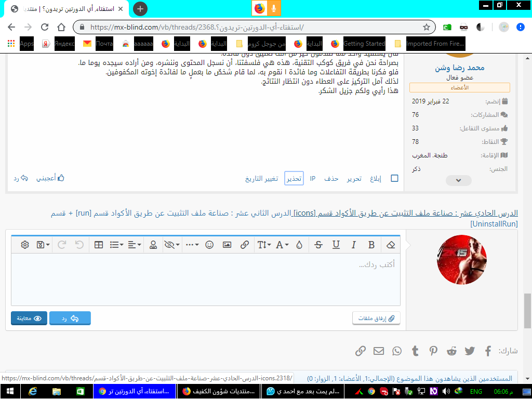
Task: Open the smilies emoji picker
Action: (209, 245)
